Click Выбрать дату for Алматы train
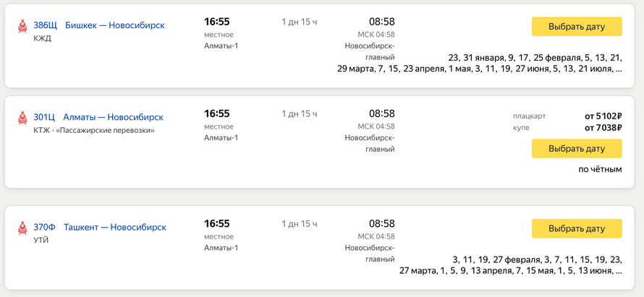The height and width of the screenshot is (297, 644). (x=577, y=149)
